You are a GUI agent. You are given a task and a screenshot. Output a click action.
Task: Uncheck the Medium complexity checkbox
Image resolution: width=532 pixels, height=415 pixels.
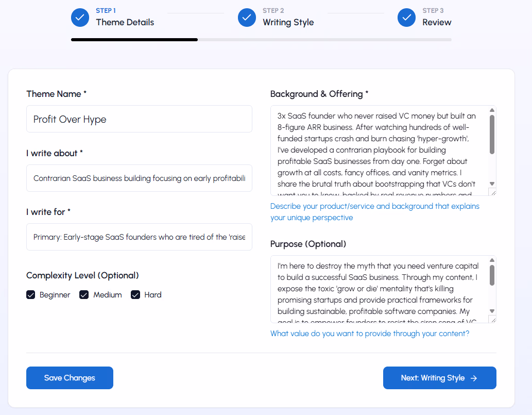[x=84, y=295]
